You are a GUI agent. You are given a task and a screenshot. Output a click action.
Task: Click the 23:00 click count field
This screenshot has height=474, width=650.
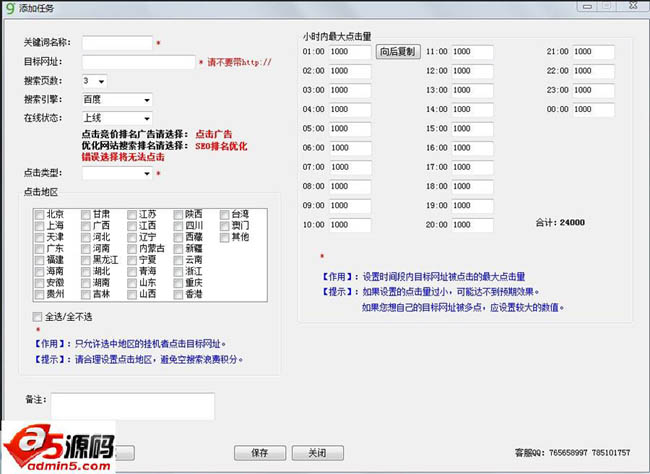[x=594, y=90]
